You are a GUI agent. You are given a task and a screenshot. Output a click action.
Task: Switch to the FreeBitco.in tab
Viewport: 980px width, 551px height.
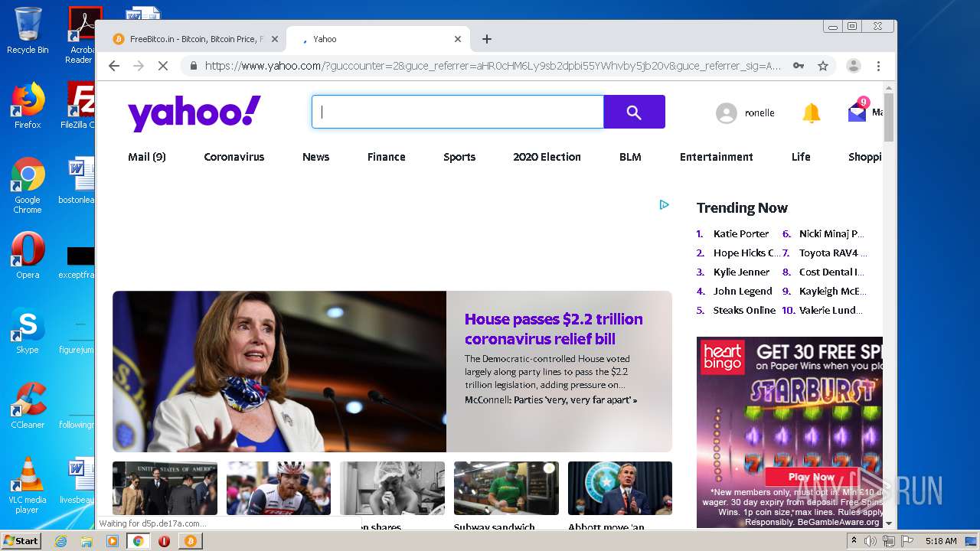pos(196,39)
